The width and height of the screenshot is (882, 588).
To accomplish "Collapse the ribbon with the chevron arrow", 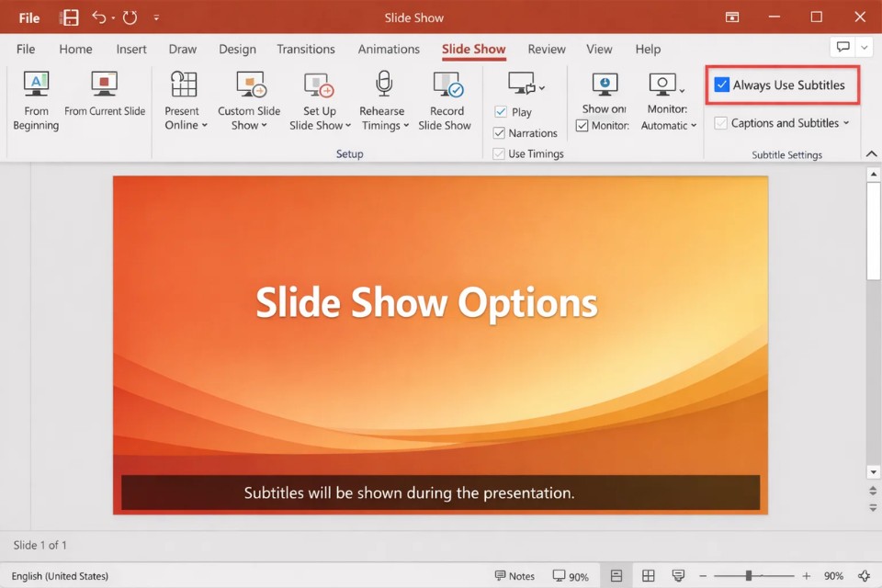I will (871, 153).
